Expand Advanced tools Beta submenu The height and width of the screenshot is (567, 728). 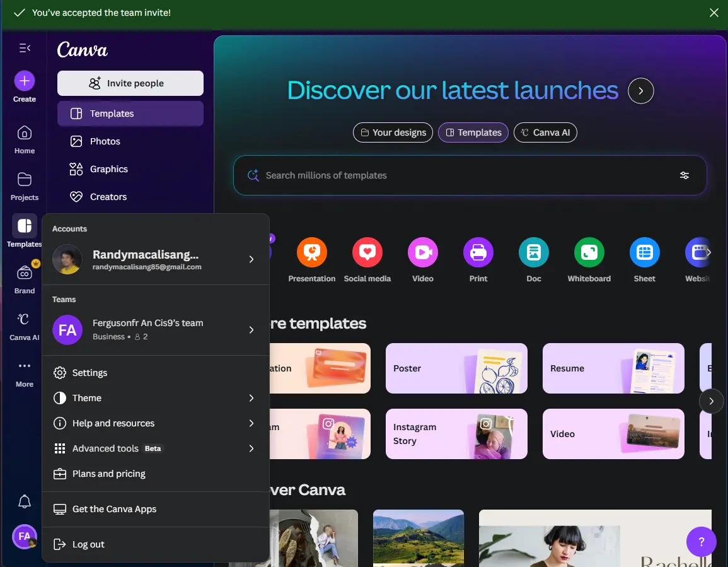click(x=155, y=448)
